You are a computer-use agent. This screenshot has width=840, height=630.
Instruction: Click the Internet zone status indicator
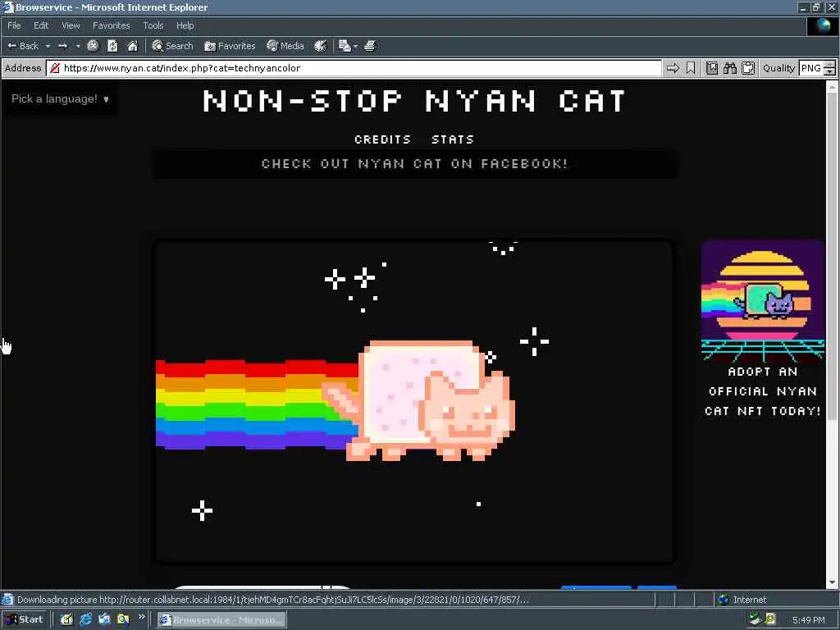(x=742, y=600)
